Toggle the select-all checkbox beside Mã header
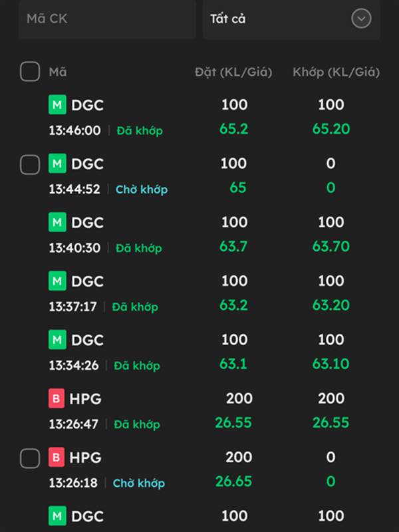This screenshot has height=532, width=399. tap(30, 72)
